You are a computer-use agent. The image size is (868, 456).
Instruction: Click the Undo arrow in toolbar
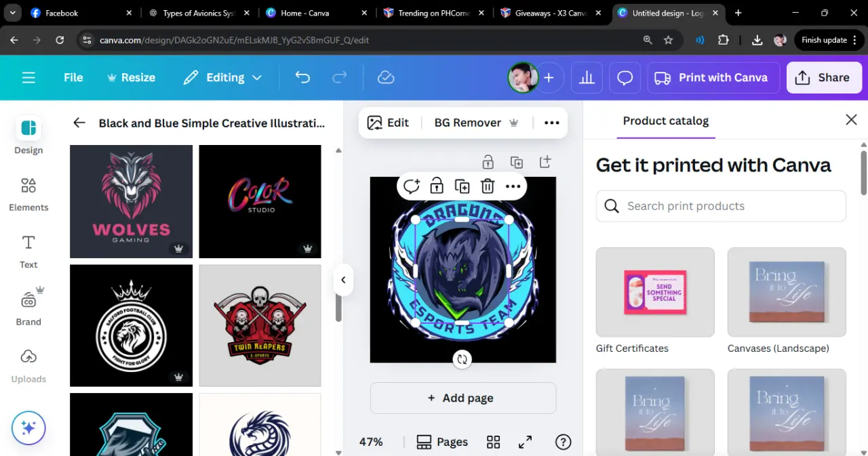(x=302, y=77)
